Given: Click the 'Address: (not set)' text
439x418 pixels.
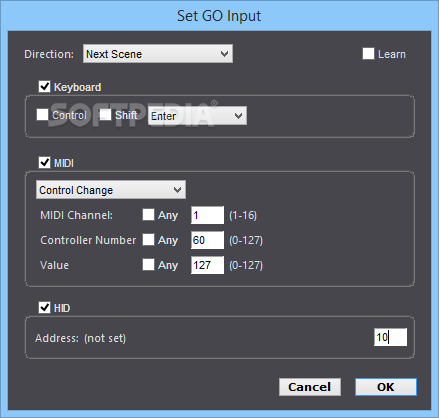Looking at the screenshot, I should 80,338.
